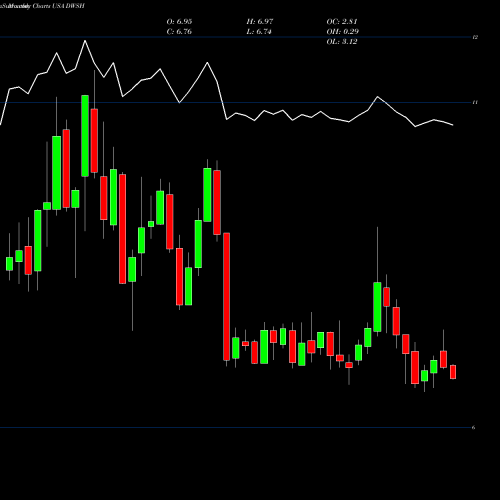The height and width of the screenshot is (500, 500).
Task: Click the '11' price axis label
Action: click(x=475, y=102)
